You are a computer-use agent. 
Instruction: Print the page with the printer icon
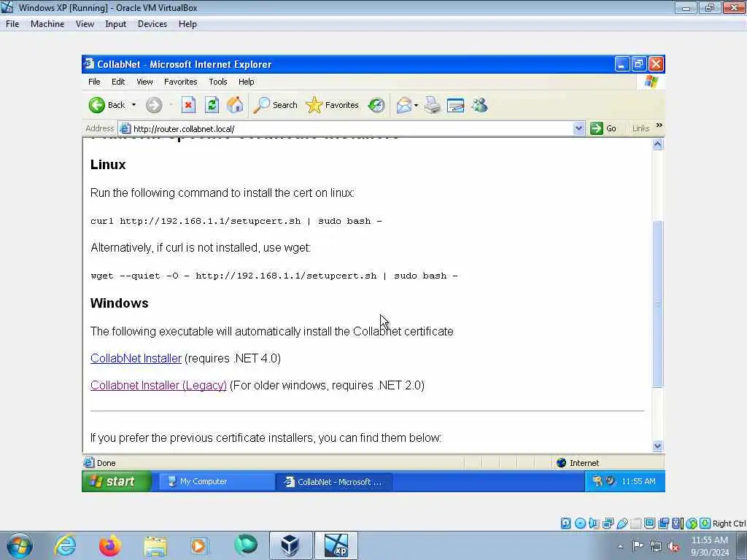click(433, 105)
